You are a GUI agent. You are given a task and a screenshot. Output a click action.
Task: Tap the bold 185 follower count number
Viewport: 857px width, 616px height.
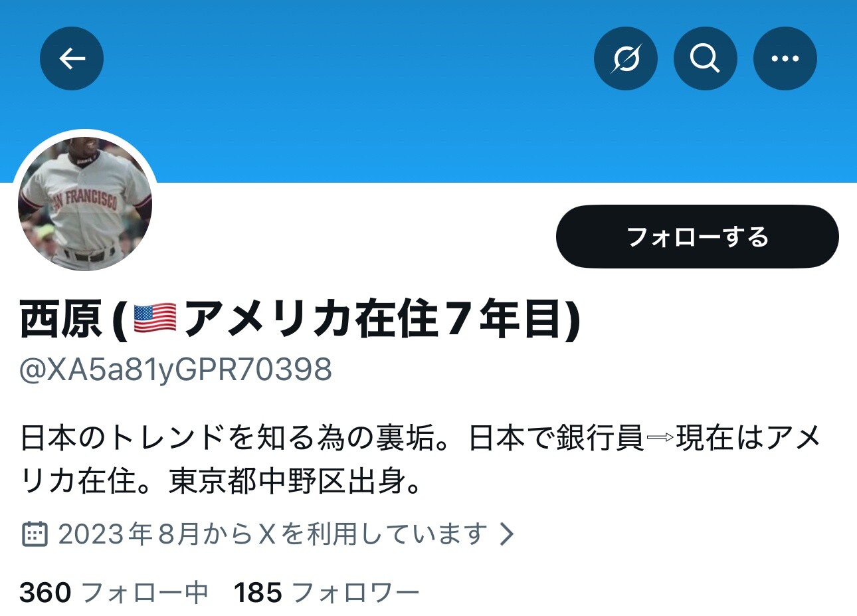(x=258, y=592)
